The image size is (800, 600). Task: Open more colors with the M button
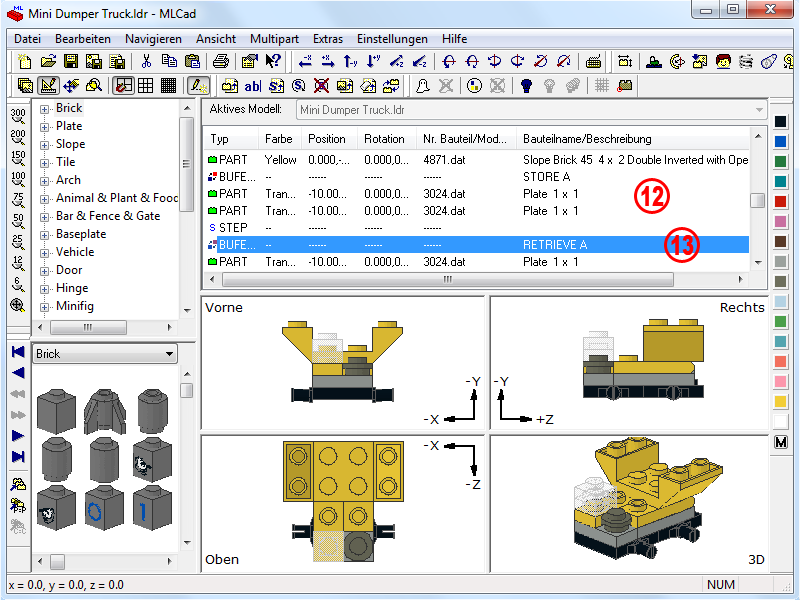click(x=781, y=442)
